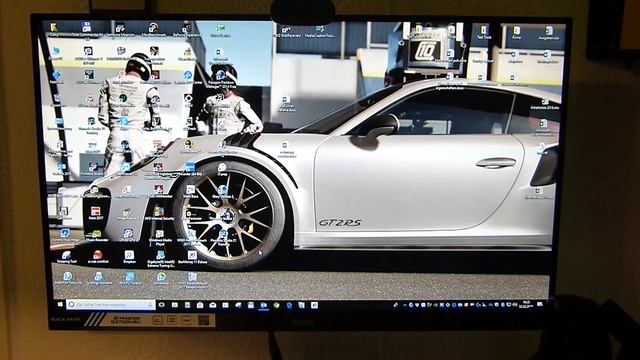Select the Intel Extreme Tuning Utility icon

pyautogui.click(x=160, y=259)
